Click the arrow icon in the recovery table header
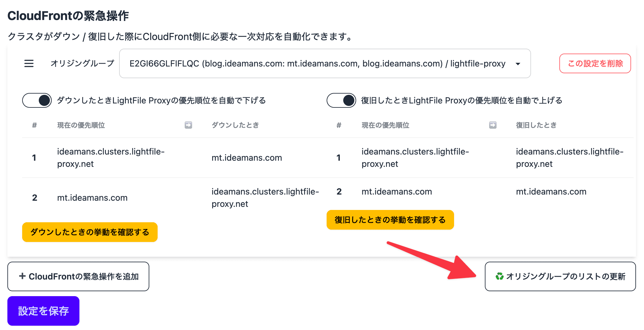644x330 pixels. click(493, 125)
